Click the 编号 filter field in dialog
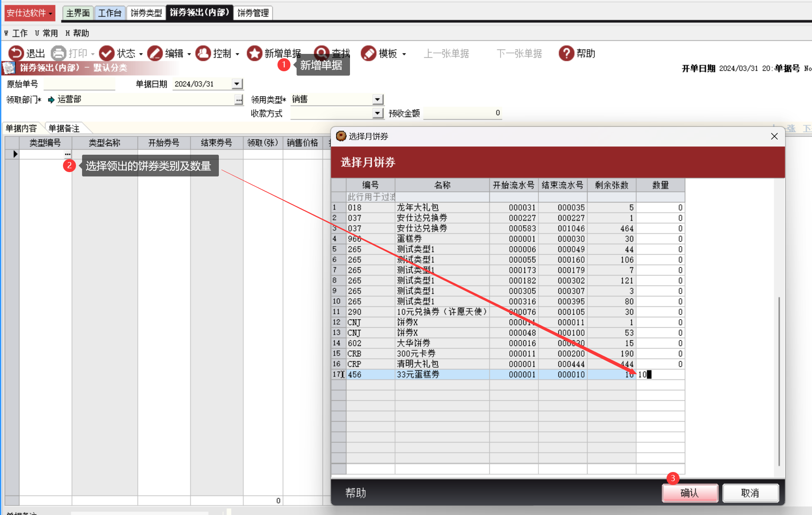812x515 pixels. (370, 197)
